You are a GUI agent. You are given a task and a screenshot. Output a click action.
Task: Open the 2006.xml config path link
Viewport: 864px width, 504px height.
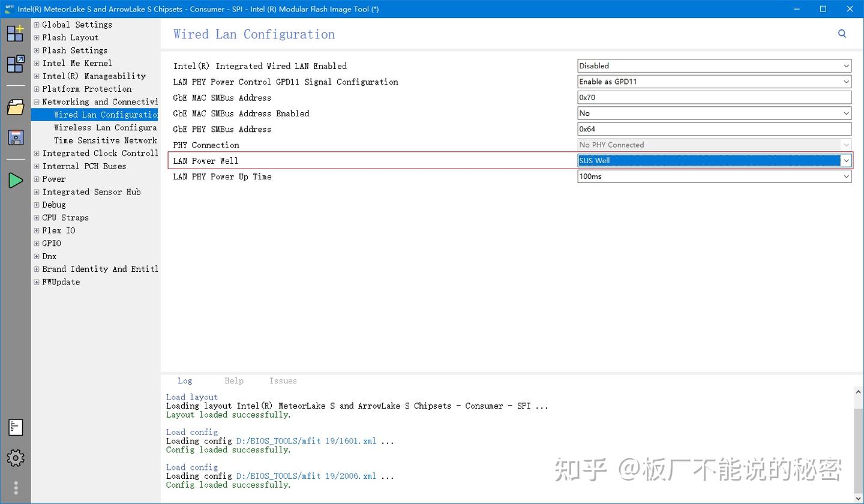click(x=306, y=476)
